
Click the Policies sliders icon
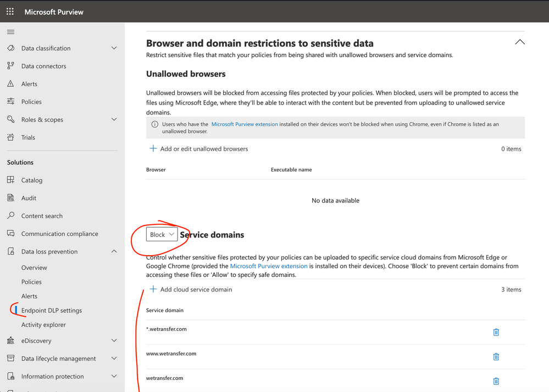[11, 101]
